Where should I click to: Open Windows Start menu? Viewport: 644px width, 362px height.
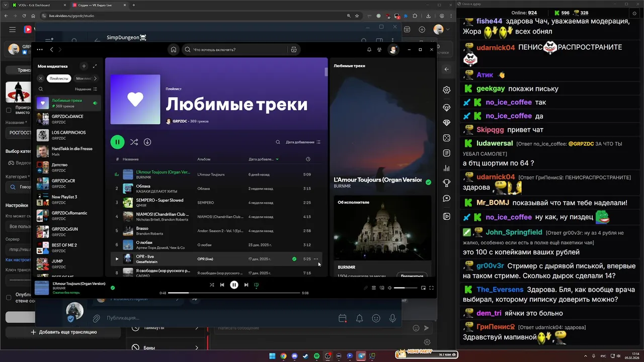[x=272, y=356]
